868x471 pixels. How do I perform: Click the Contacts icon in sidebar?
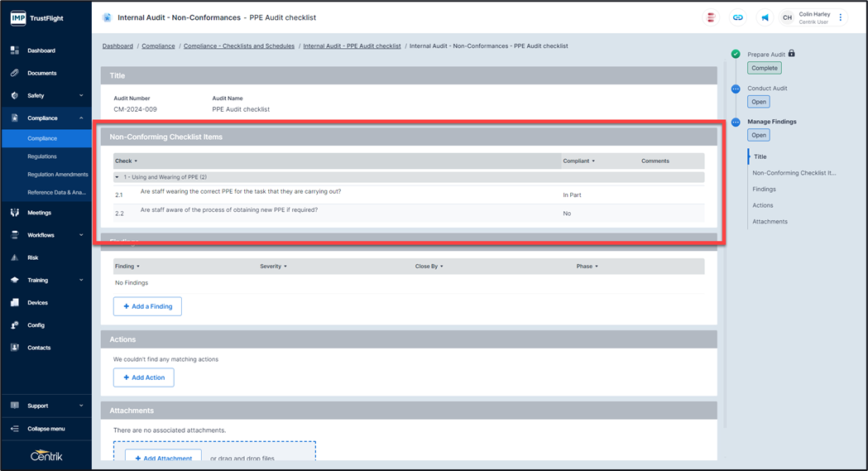(15, 348)
